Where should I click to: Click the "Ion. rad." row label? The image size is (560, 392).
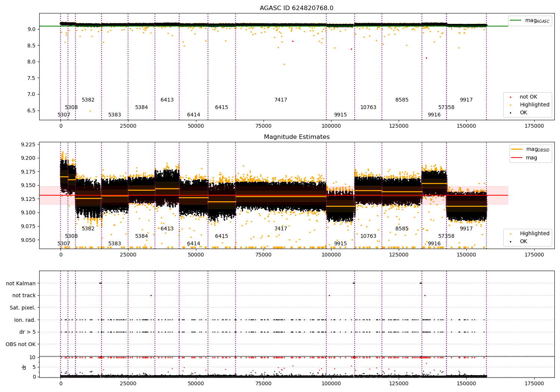click(25, 320)
